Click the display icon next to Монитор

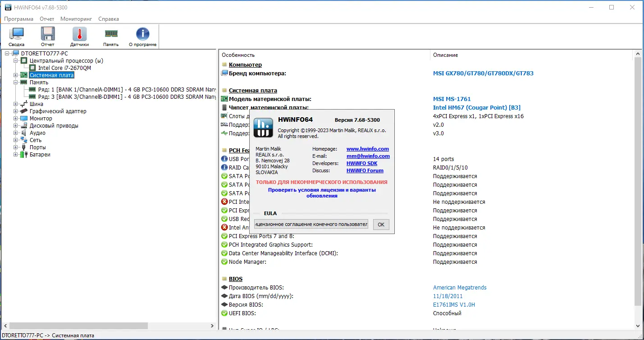24,119
